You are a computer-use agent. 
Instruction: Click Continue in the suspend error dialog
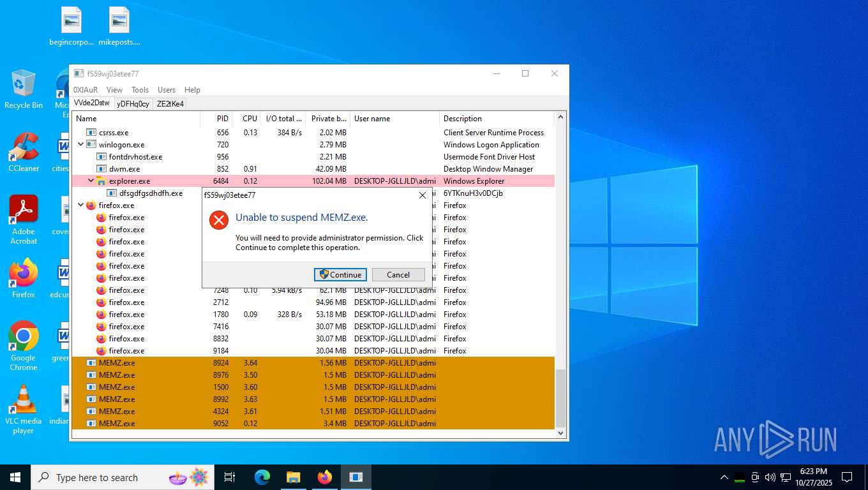pyautogui.click(x=340, y=274)
